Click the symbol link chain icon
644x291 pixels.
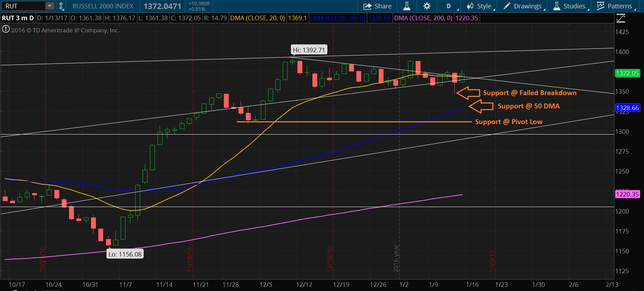pyautogui.click(x=61, y=6)
